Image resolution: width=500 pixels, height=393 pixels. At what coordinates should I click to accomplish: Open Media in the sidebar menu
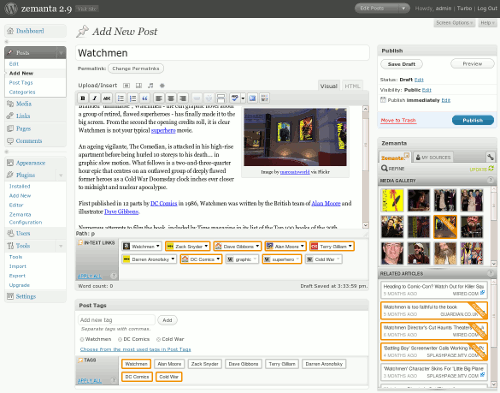pyautogui.click(x=24, y=104)
